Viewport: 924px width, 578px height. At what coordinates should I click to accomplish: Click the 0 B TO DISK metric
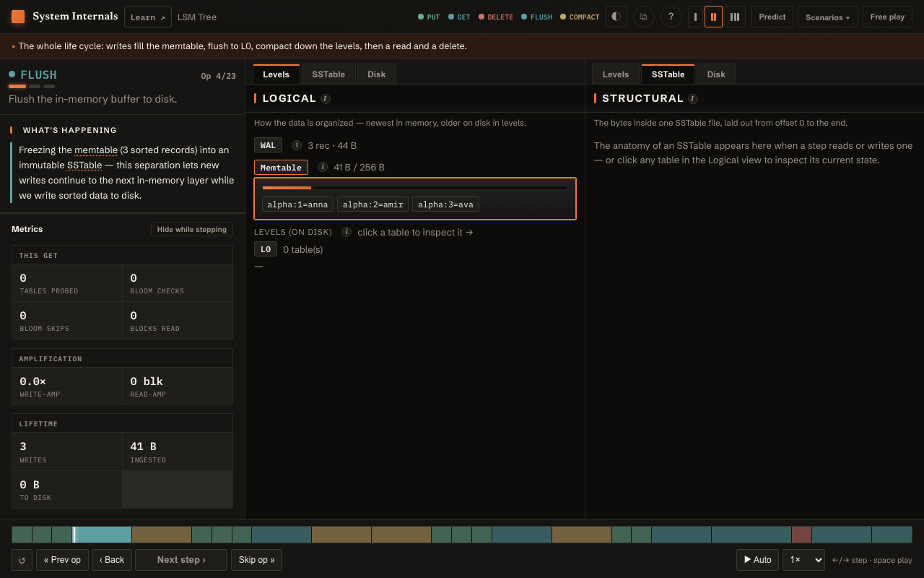pyautogui.click(x=67, y=489)
